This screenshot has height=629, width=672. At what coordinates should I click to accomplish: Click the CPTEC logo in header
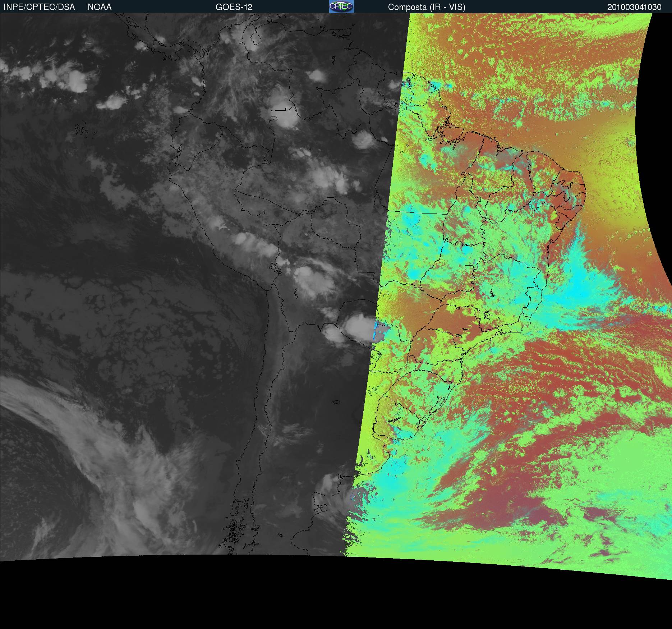pyautogui.click(x=341, y=6)
